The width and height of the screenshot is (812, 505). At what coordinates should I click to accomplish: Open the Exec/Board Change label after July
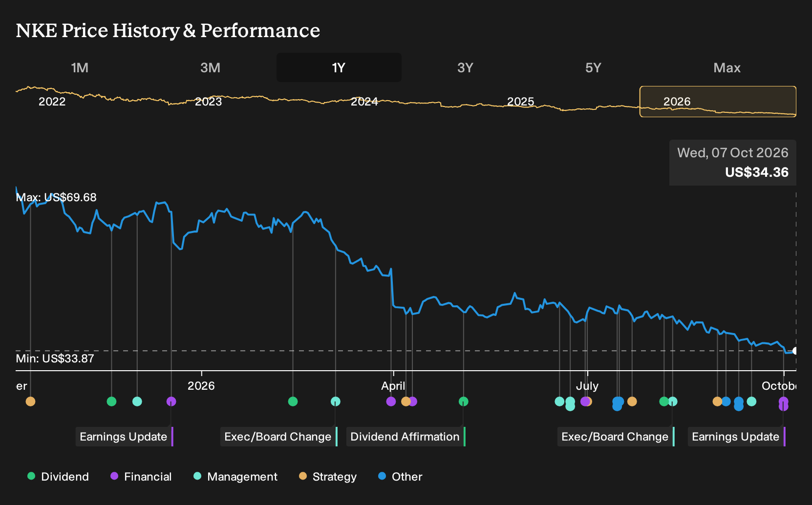[x=616, y=437]
